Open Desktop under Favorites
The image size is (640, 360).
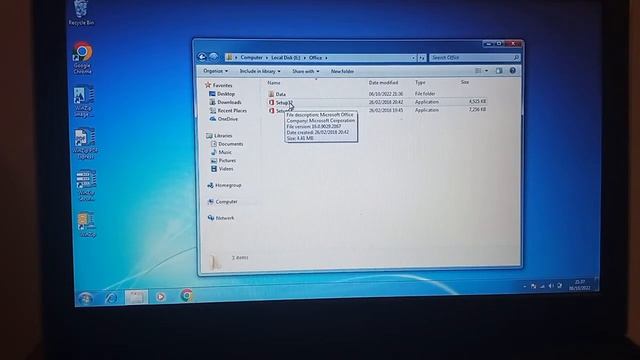(226, 94)
